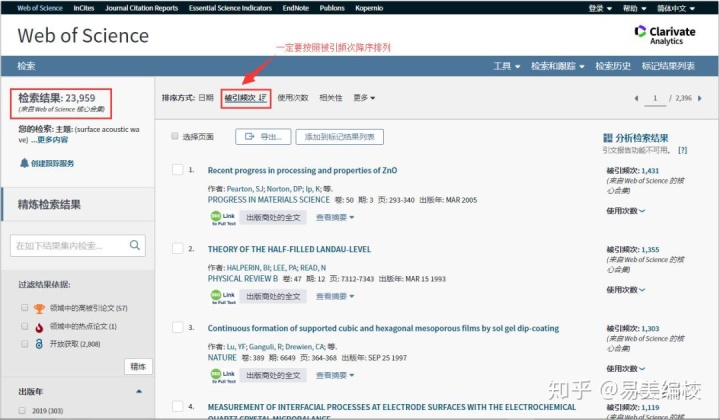Click 添加到标记结果列表 button
The width and height of the screenshot is (720, 420).
point(340,137)
